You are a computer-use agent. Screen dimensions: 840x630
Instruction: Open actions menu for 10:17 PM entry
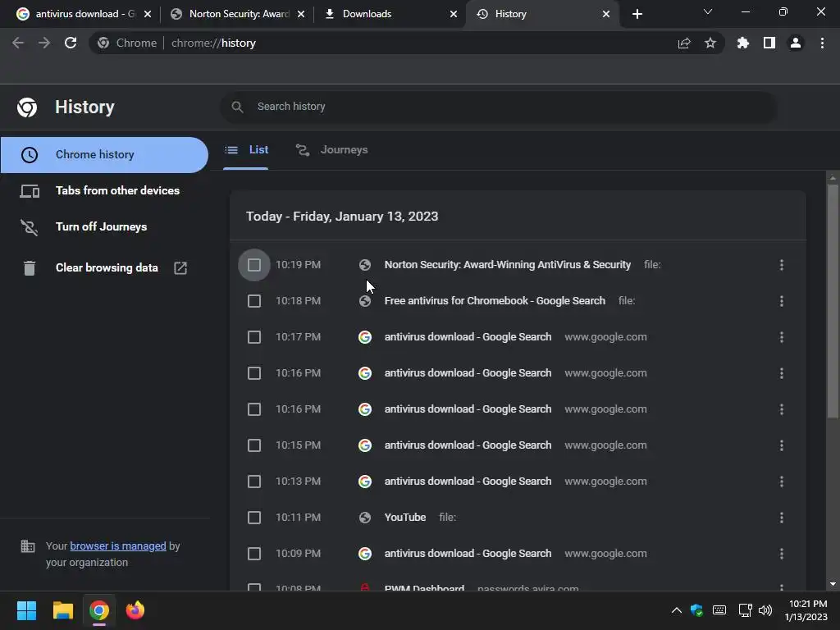click(x=782, y=337)
